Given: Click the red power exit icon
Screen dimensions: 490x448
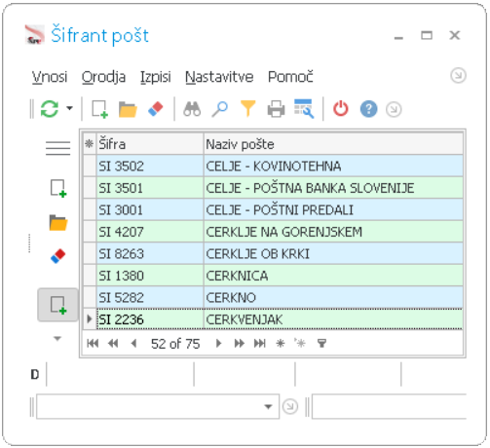Looking at the screenshot, I should (341, 109).
